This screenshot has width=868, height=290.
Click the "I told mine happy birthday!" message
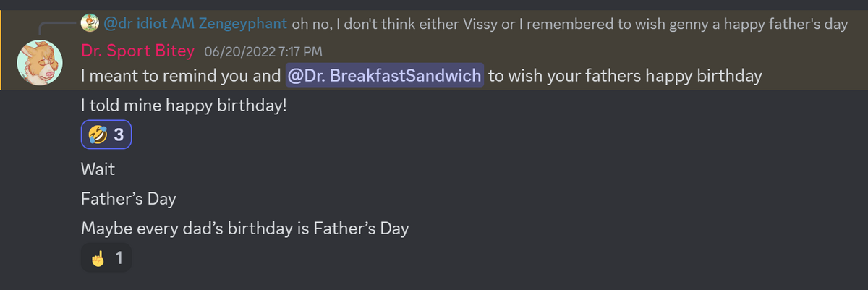(184, 106)
